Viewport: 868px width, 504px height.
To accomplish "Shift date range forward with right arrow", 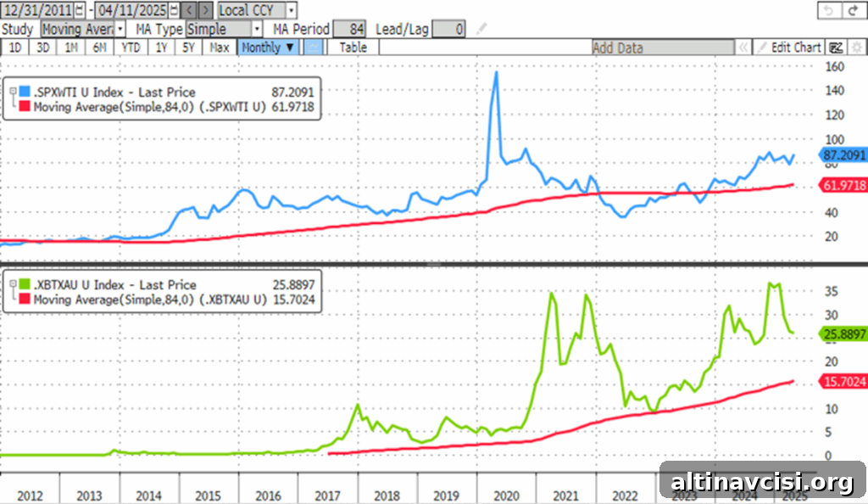I will tap(205, 10).
